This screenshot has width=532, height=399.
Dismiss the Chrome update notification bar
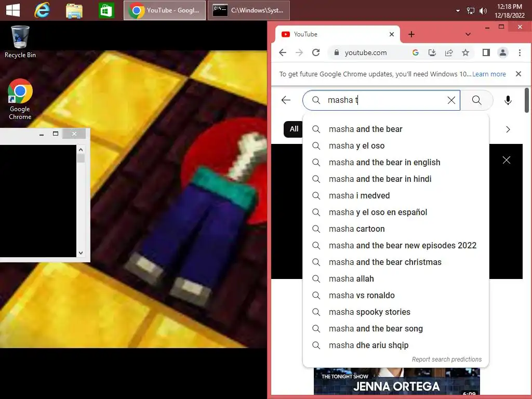click(518, 74)
